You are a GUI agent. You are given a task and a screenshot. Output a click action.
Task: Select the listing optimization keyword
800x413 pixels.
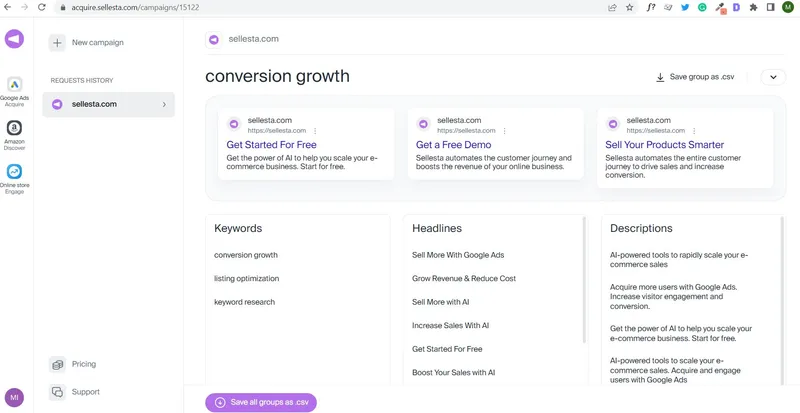(x=246, y=278)
